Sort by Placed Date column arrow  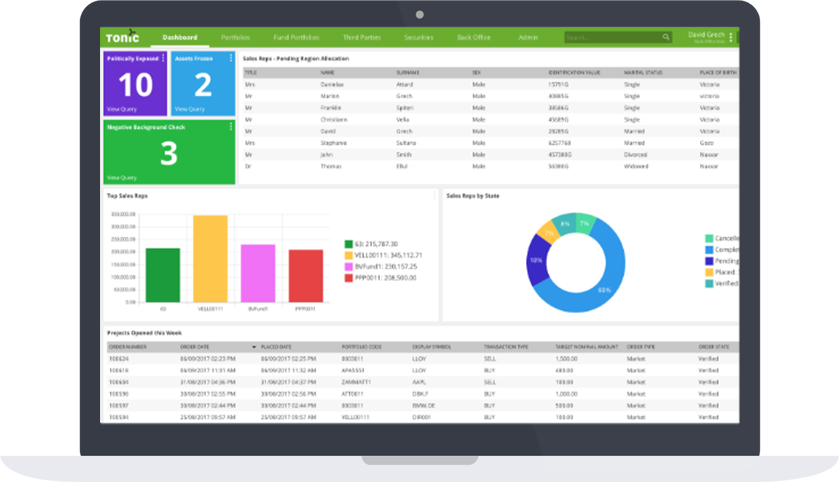(x=254, y=346)
